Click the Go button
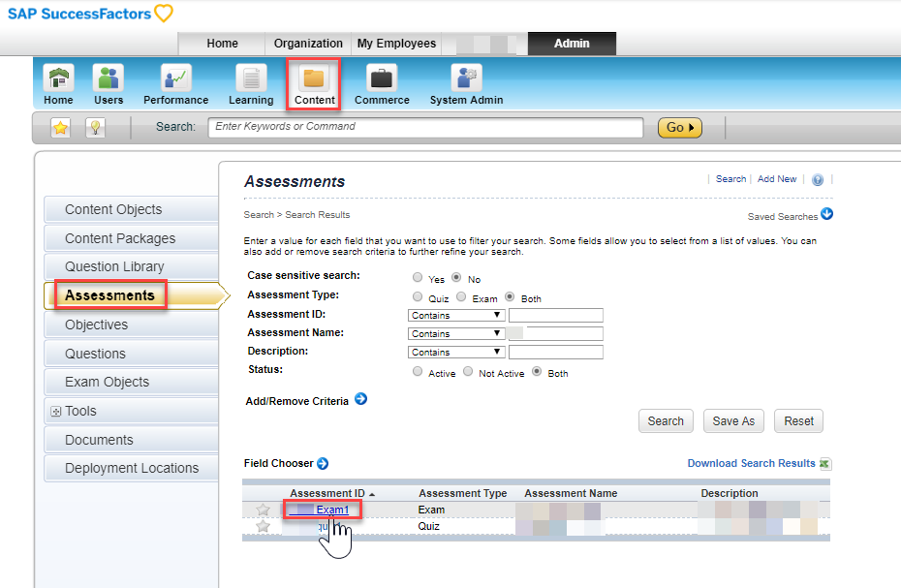 coord(680,128)
